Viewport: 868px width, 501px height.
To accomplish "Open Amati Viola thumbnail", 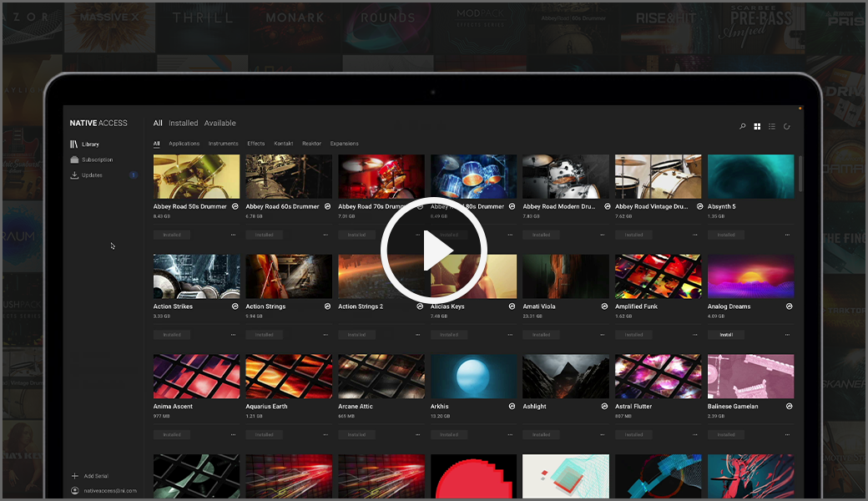I will [566, 276].
